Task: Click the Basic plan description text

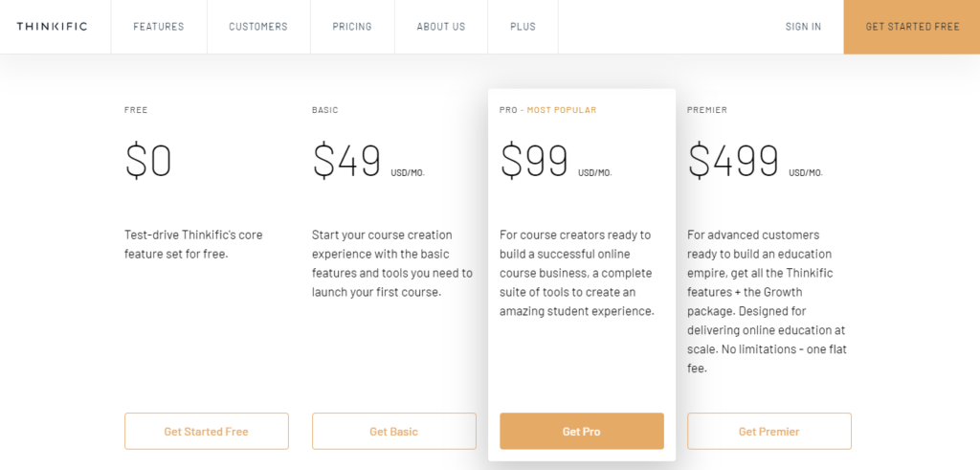Action: tap(392, 263)
